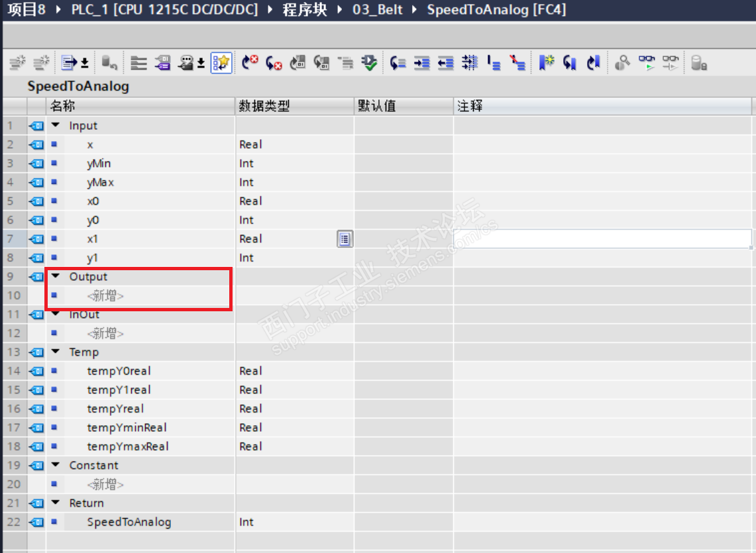
Task: Collapse the Output section
Action: coord(56,276)
